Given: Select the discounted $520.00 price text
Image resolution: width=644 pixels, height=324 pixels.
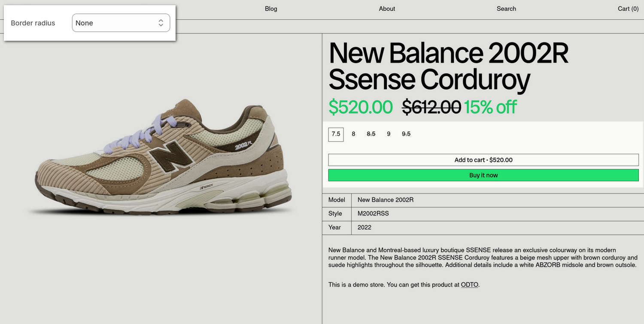Looking at the screenshot, I should [361, 107].
